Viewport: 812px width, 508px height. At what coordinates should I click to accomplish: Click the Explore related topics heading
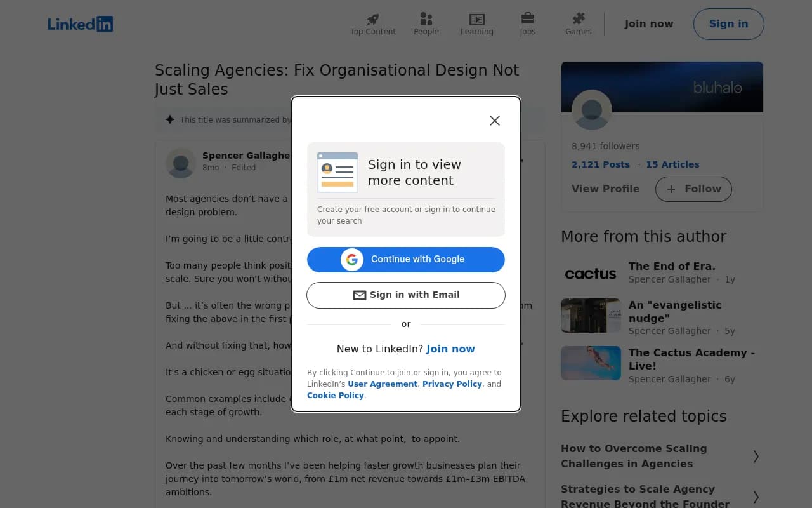point(643,417)
